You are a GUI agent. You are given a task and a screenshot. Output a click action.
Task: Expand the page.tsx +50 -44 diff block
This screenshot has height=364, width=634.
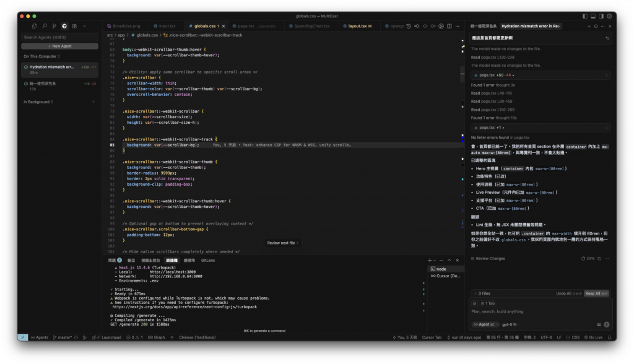541,76
